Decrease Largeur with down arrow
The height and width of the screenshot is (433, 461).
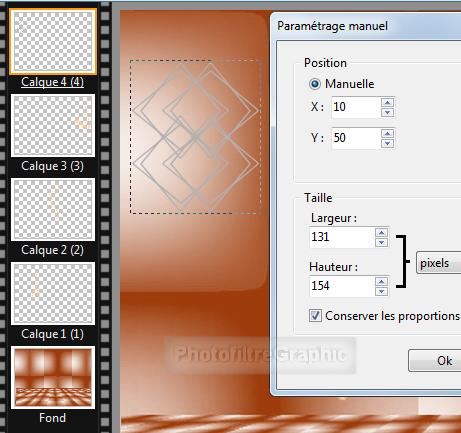coord(381,242)
